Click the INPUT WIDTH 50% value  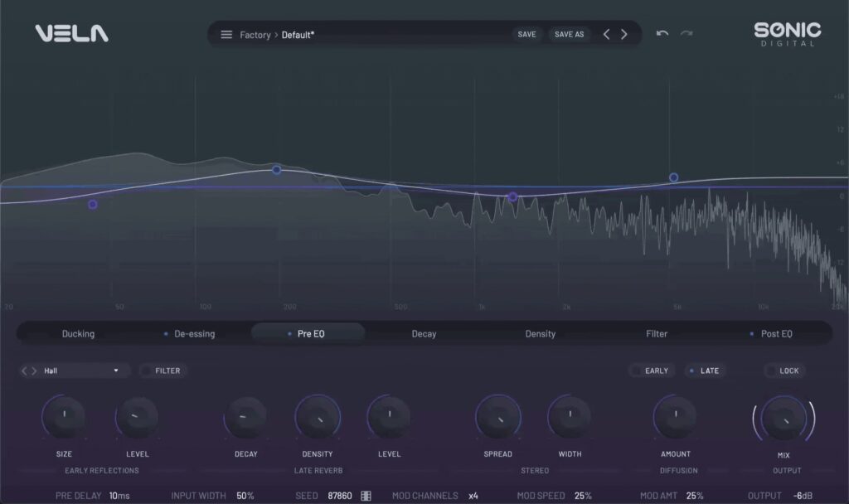(245, 496)
